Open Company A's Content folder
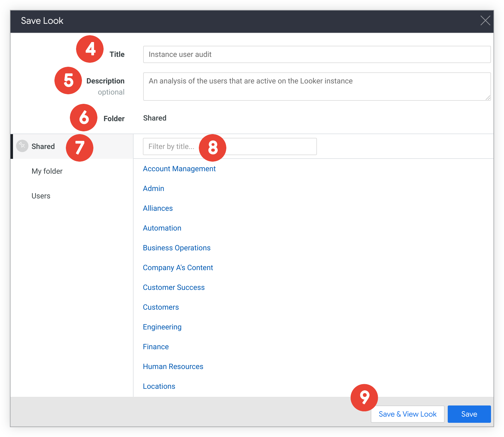The image size is (504, 437). pyautogui.click(x=178, y=268)
